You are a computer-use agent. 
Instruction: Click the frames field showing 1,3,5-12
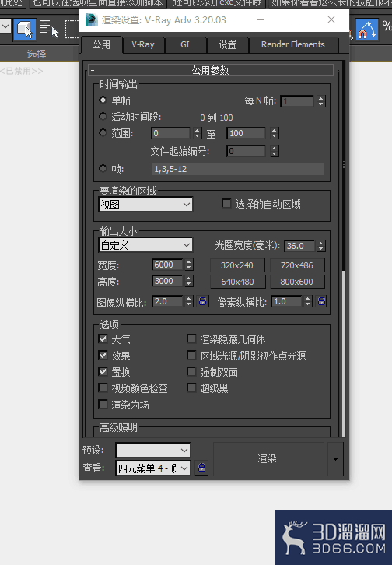(237, 169)
